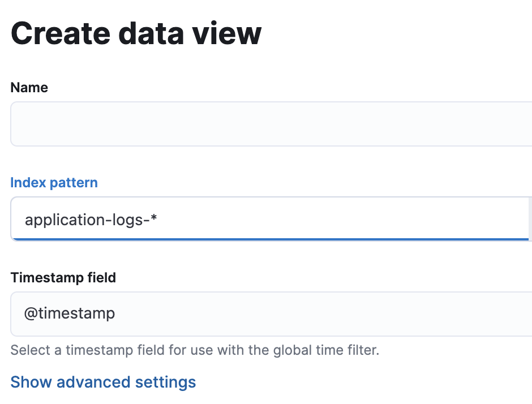The height and width of the screenshot is (404, 532).
Task: Expand Show advanced settings
Action: [103, 382]
